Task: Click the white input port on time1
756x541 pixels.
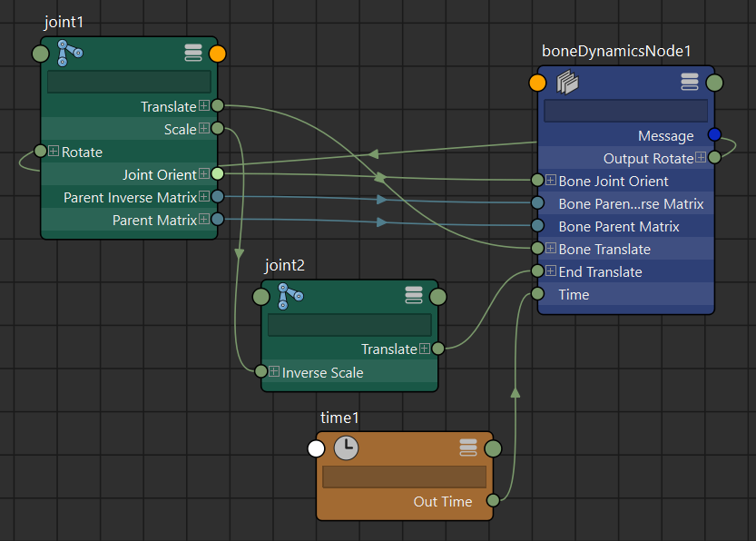Action: pos(316,448)
